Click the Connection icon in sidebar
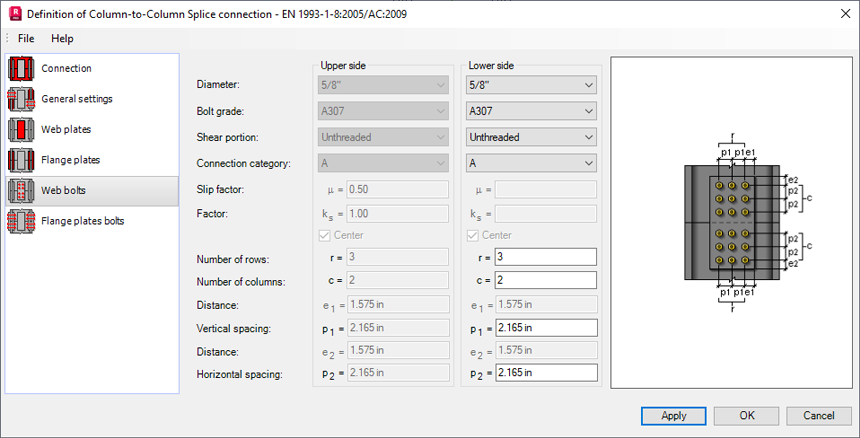Screen dimensions: 860x438 click(21, 69)
